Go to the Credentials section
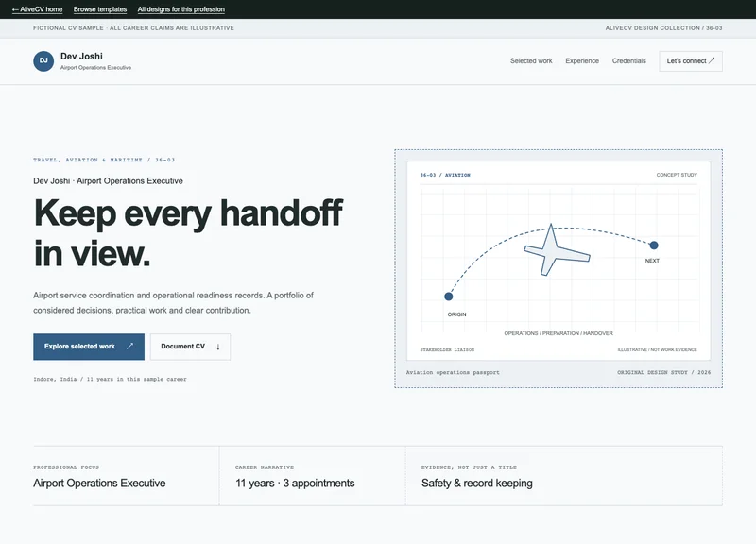This screenshot has height=544, width=756. (x=628, y=60)
